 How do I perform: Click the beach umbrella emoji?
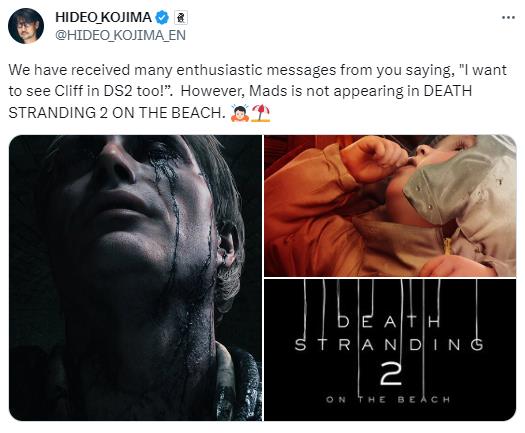(261, 113)
